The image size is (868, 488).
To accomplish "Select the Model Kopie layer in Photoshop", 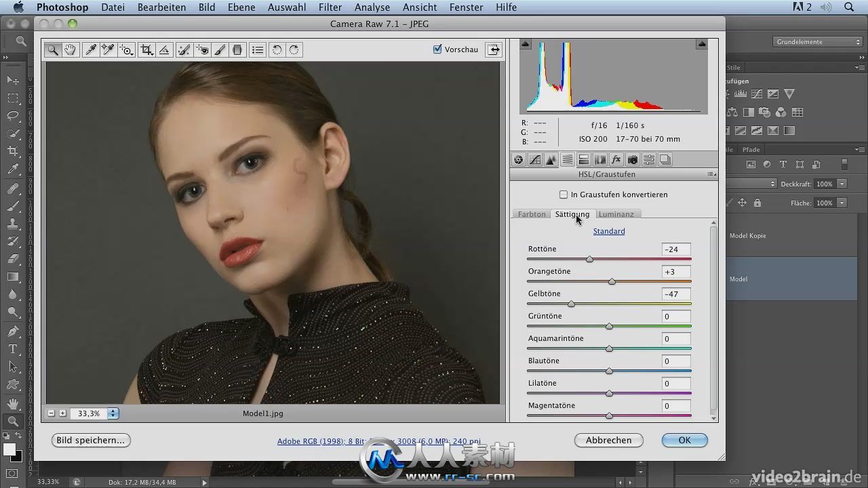I will [791, 236].
